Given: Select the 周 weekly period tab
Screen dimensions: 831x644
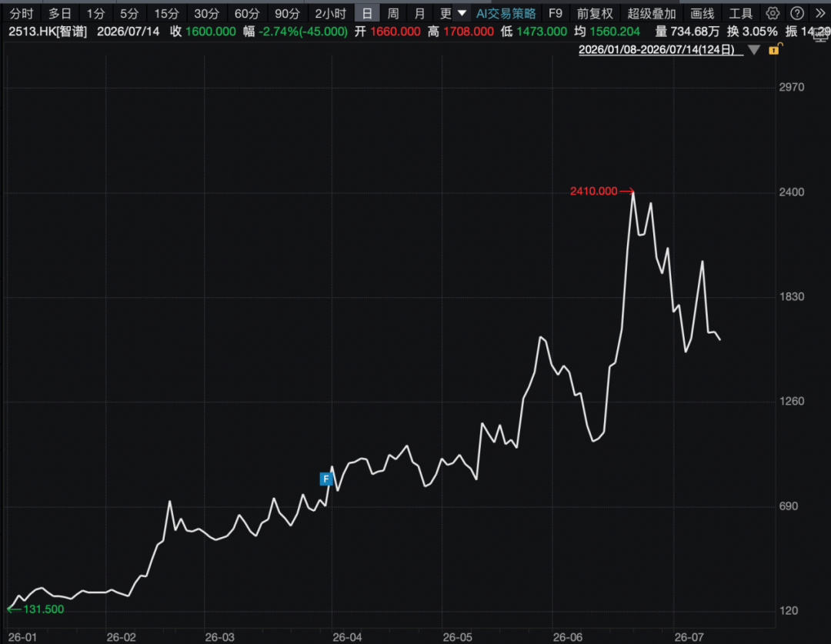Looking at the screenshot, I should (393, 14).
